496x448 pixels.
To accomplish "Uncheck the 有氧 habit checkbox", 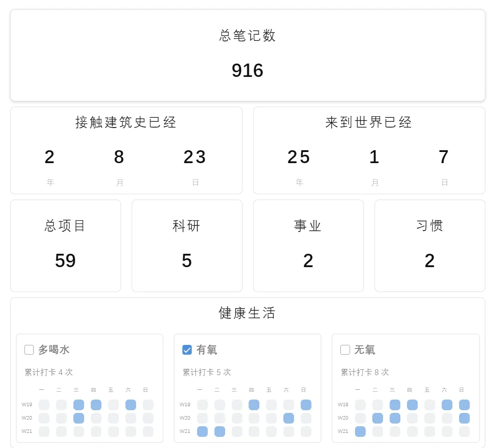I will point(187,350).
